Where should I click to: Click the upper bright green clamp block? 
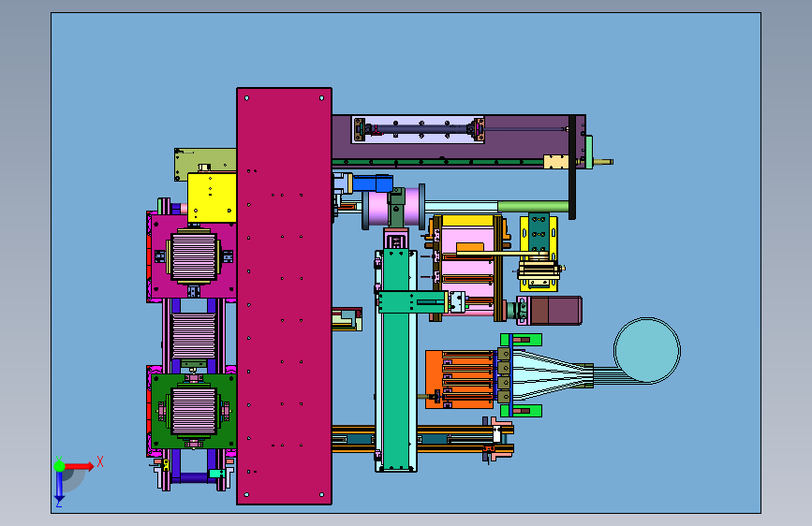[521, 340]
